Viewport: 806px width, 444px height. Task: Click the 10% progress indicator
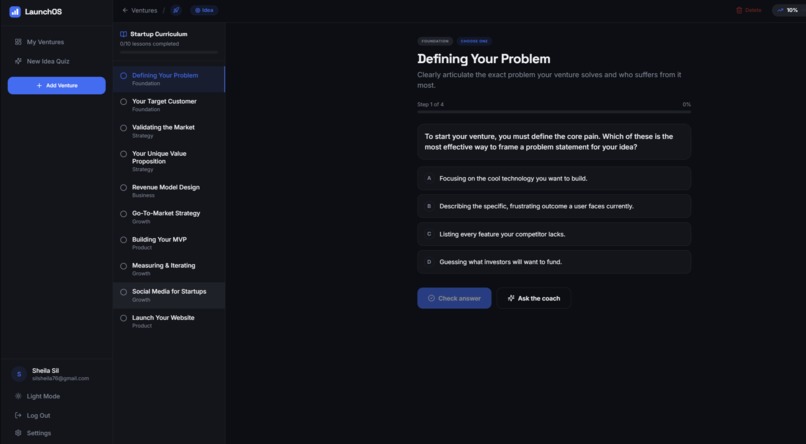tap(788, 10)
